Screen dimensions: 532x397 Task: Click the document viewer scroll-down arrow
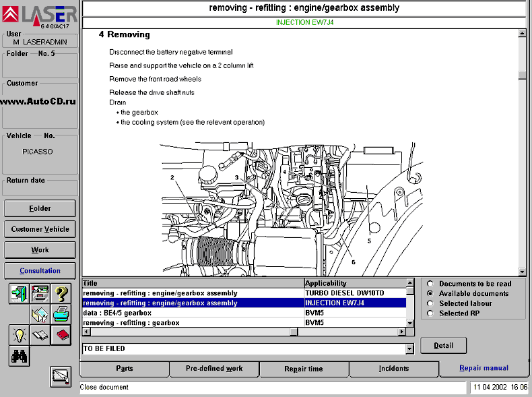coord(522,272)
